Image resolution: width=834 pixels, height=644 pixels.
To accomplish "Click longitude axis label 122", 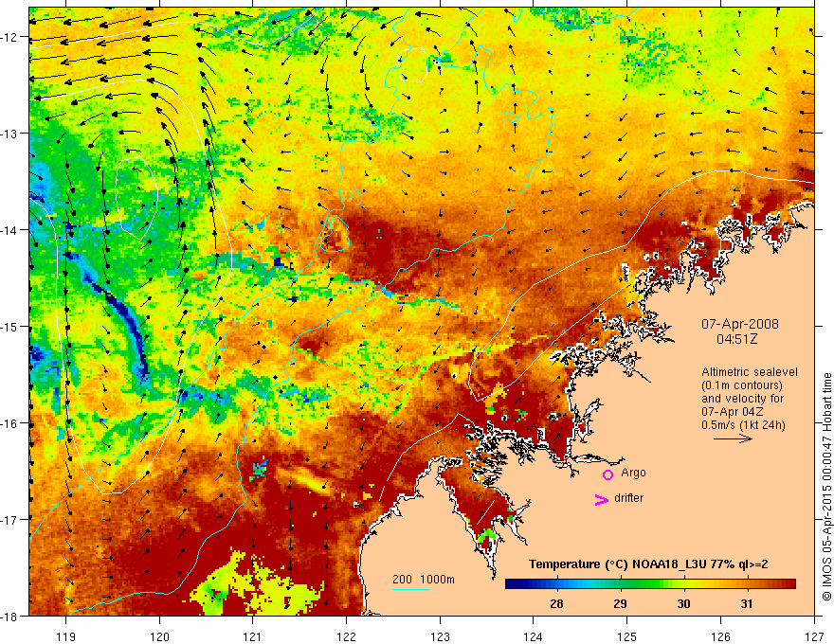I will pyautogui.click(x=346, y=636).
